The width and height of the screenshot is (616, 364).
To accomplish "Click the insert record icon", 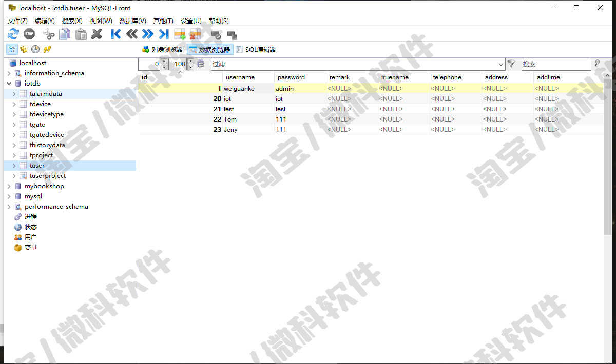I will (180, 34).
